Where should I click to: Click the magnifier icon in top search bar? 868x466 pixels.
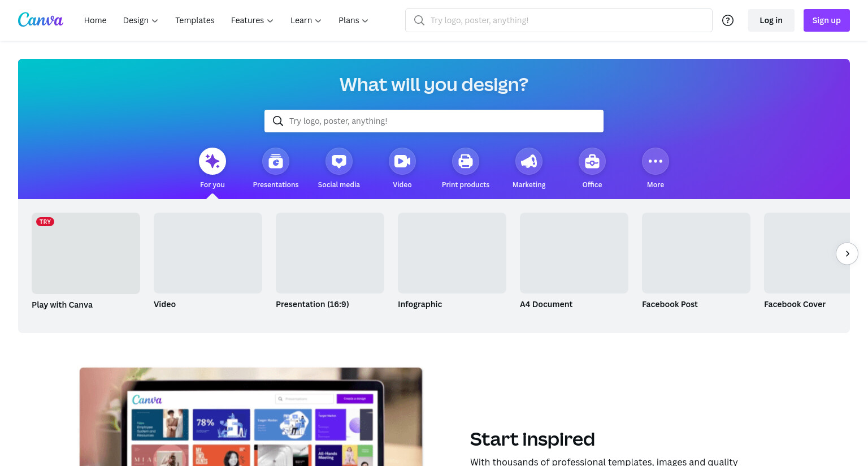[x=419, y=20]
